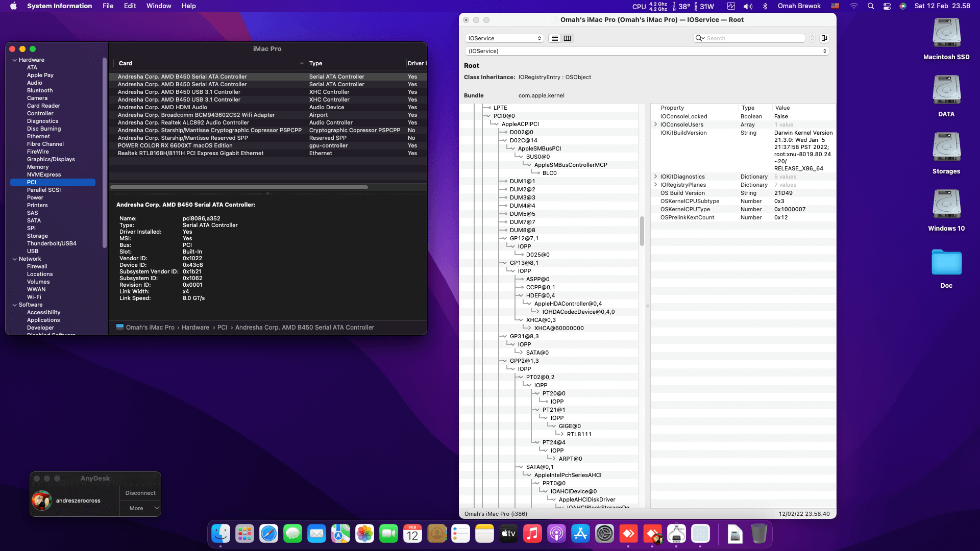Viewport: 980px width, 551px height.
Task: Open Notes app in the dock
Action: click(x=484, y=534)
